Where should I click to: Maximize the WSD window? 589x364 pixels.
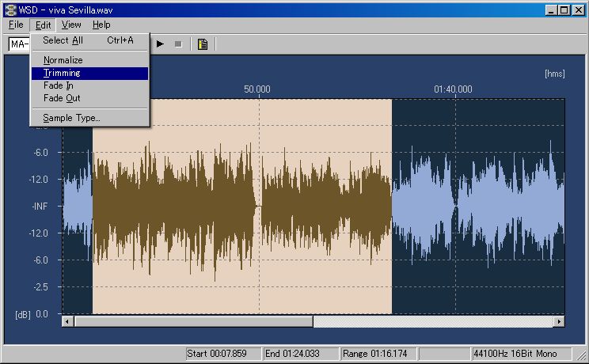click(564, 10)
